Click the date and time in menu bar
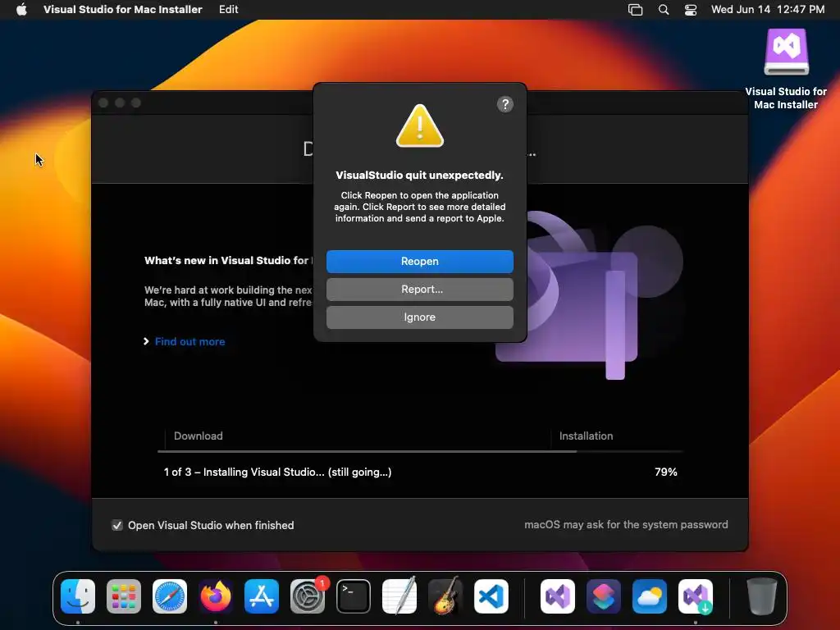This screenshot has width=840, height=630. [x=768, y=9]
